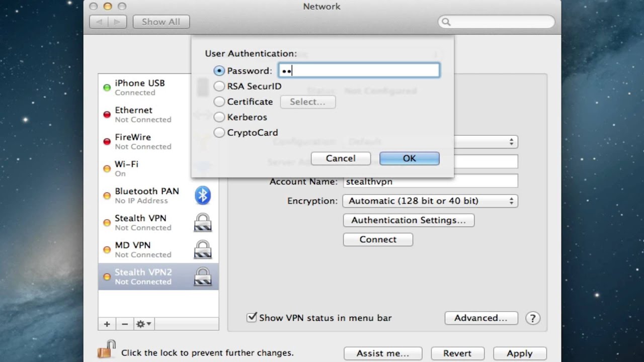Screen dimensions: 644x362
Task: Open the Encryption dropdown
Action: (430, 201)
